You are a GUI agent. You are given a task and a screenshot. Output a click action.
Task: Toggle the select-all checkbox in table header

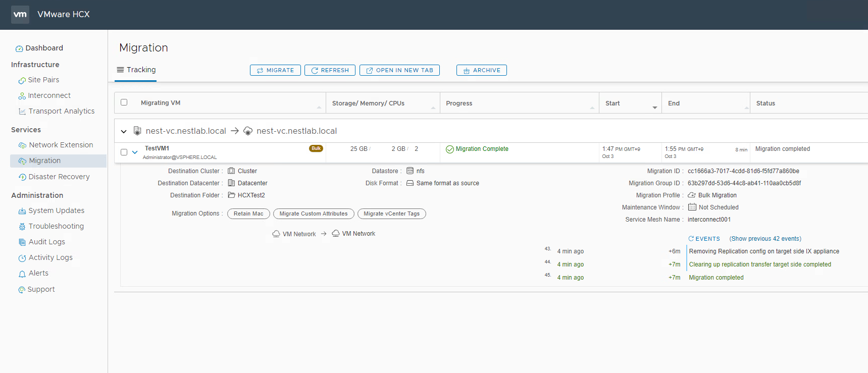click(124, 102)
